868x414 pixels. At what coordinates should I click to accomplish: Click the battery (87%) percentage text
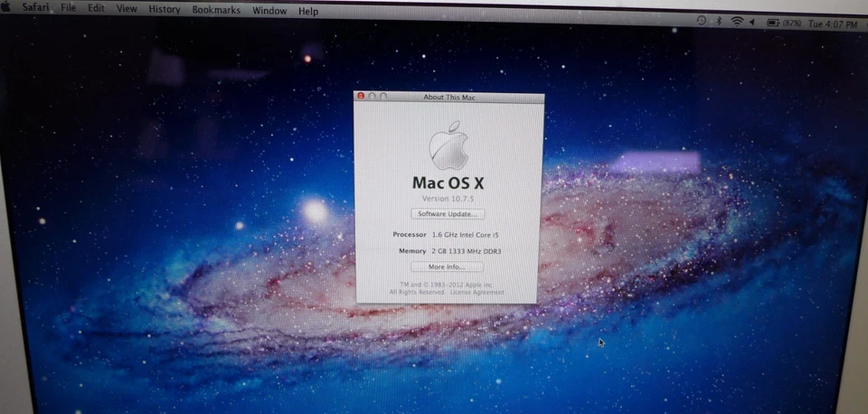[x=792, y=24]
